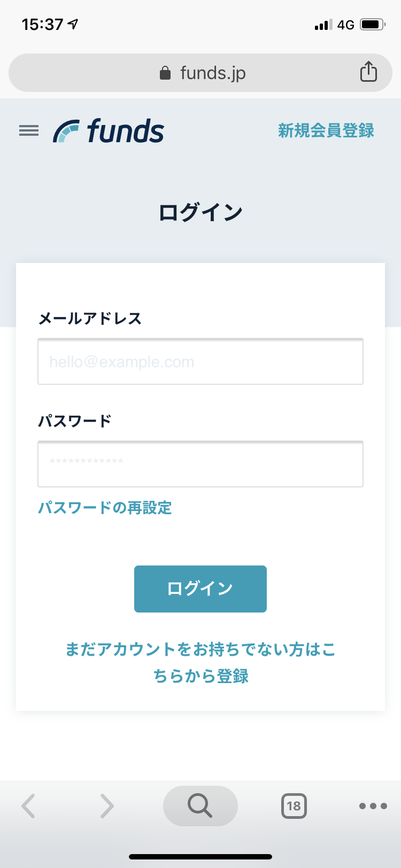Tap the メールアドレス field label
The image size is (401, 868).
90,319
